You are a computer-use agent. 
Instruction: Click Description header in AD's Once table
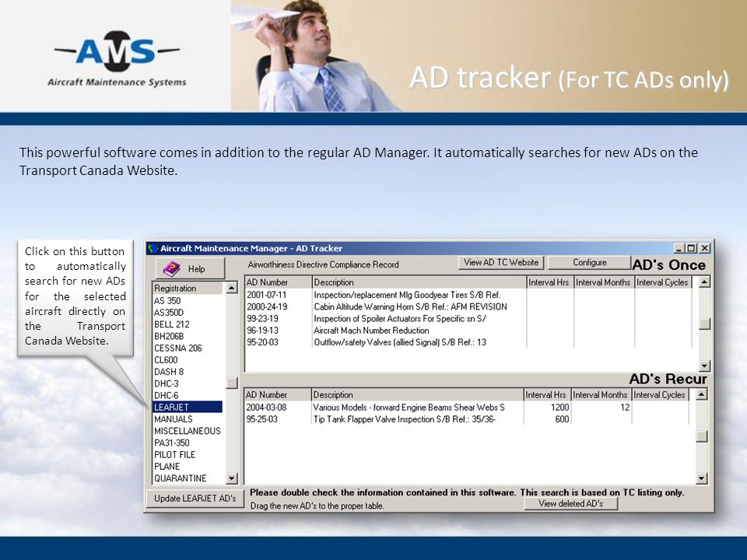tap(419, 282)
